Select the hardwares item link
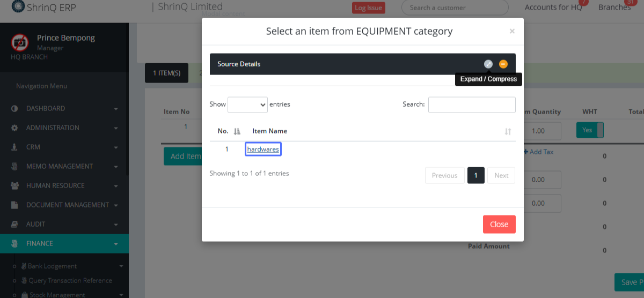Viewport: 644px width, 298px height. 263,150
